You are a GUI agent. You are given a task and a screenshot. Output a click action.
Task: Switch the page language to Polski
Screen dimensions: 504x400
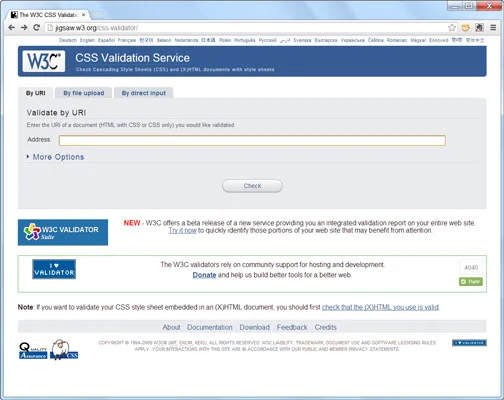225,40
